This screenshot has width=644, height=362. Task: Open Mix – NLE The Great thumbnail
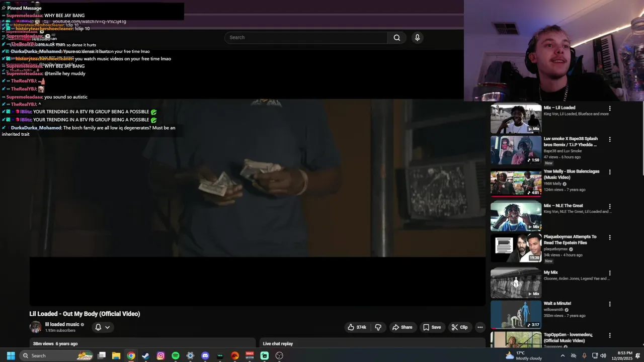point(516,216)
